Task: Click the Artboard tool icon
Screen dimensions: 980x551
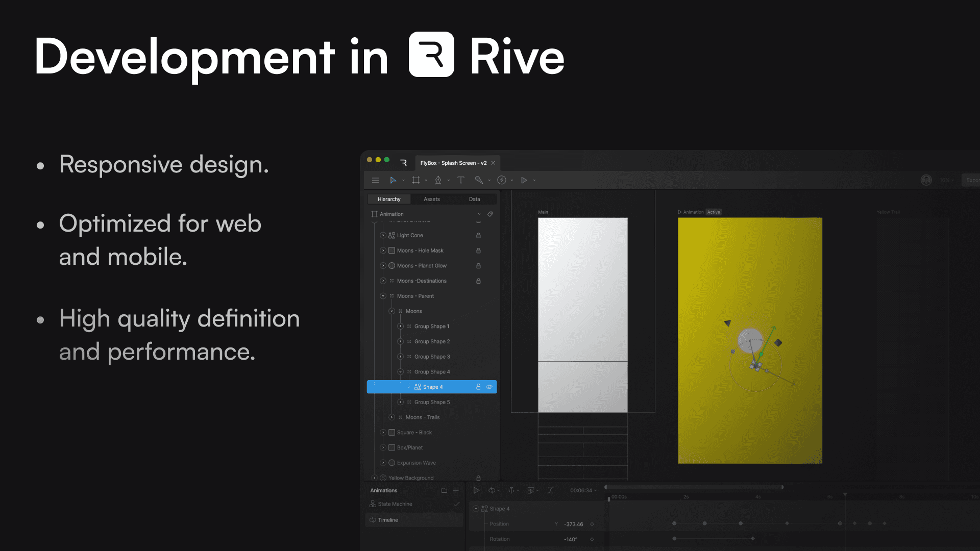Action: [416, 180]
